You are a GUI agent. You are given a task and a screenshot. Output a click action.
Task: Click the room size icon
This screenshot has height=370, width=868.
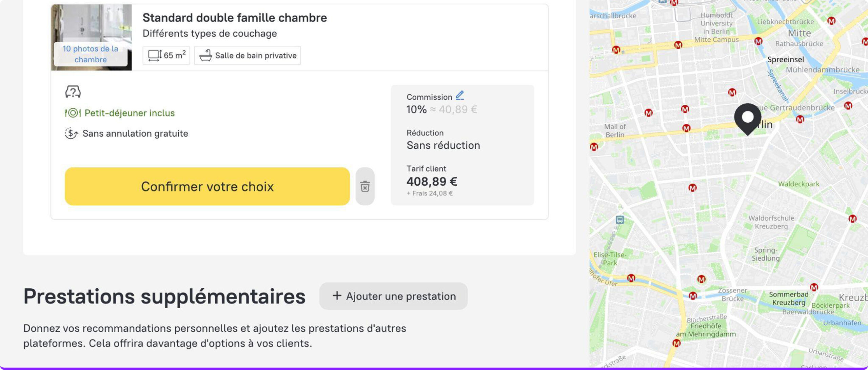(155, 55)
